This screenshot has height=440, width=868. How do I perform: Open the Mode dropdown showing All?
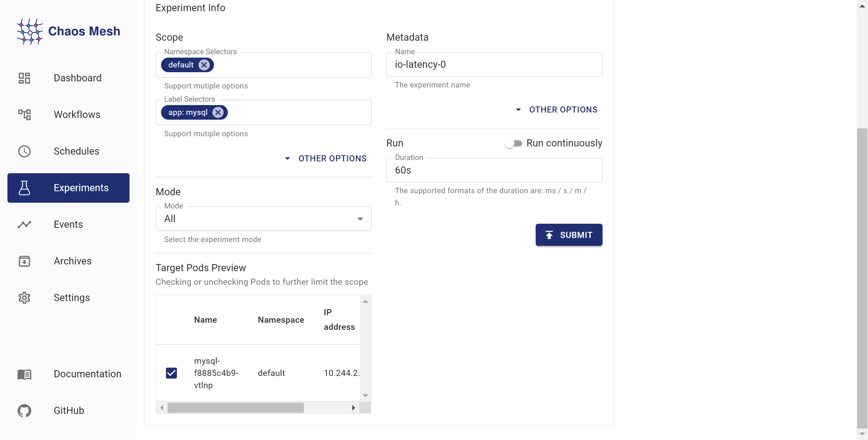263,219
